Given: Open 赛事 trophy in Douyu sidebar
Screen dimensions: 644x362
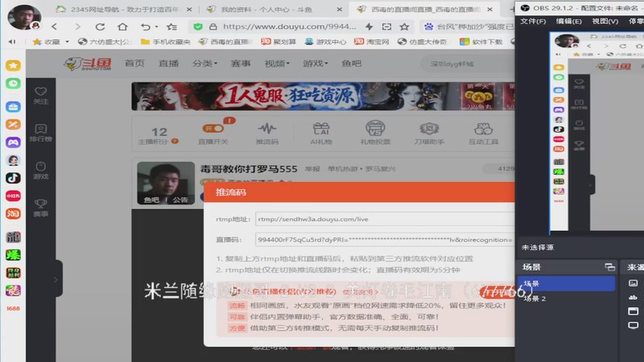Looking at the screenshot, I should coord(41,208).
